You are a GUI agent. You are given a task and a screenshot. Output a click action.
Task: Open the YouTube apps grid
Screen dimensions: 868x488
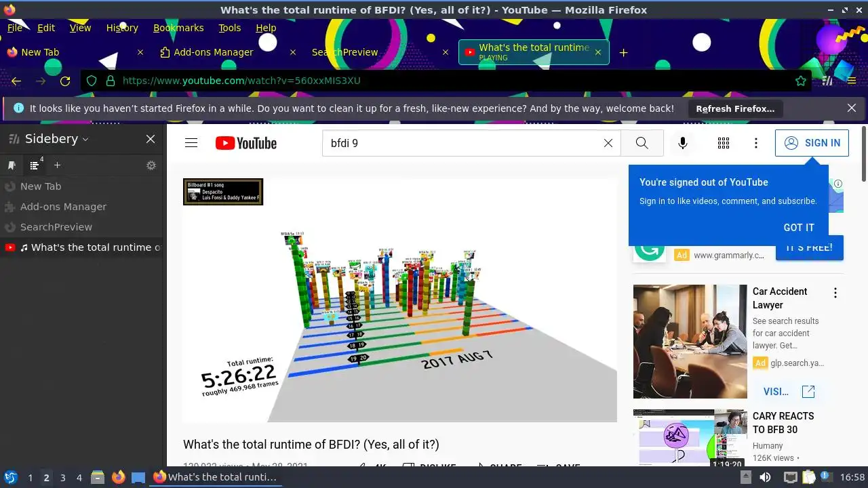click(x=724, y=143)
